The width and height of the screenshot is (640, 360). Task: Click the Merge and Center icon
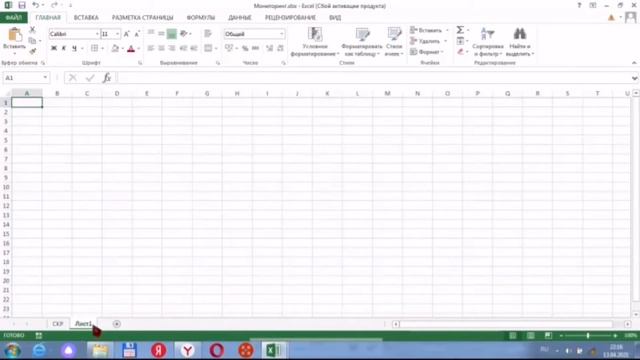pos(208,48)
